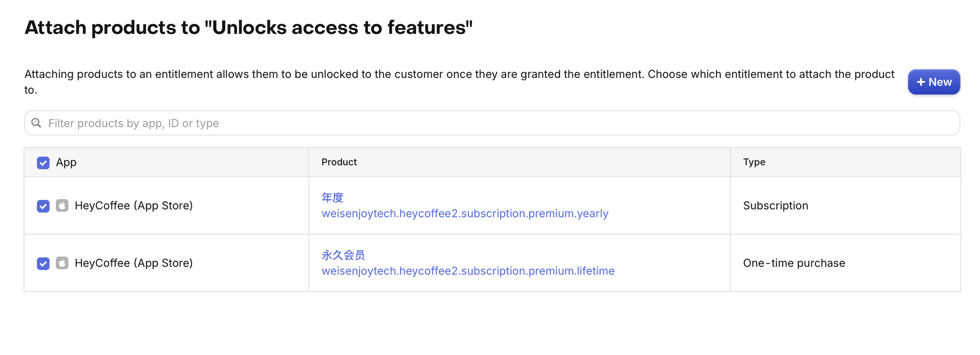Click the Product column header
This screenshot has height=355, width=980.
339,162
